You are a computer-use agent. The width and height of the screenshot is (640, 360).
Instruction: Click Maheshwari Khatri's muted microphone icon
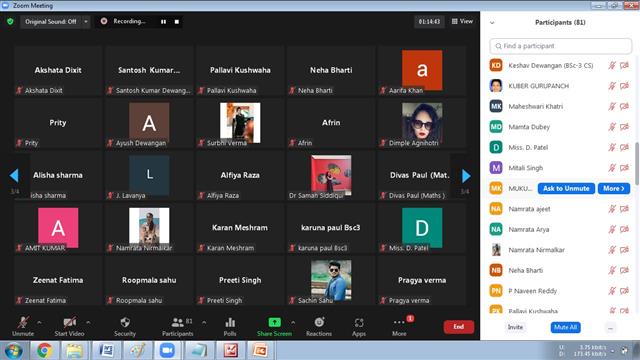pyautogui.click(x=612, y=107)
